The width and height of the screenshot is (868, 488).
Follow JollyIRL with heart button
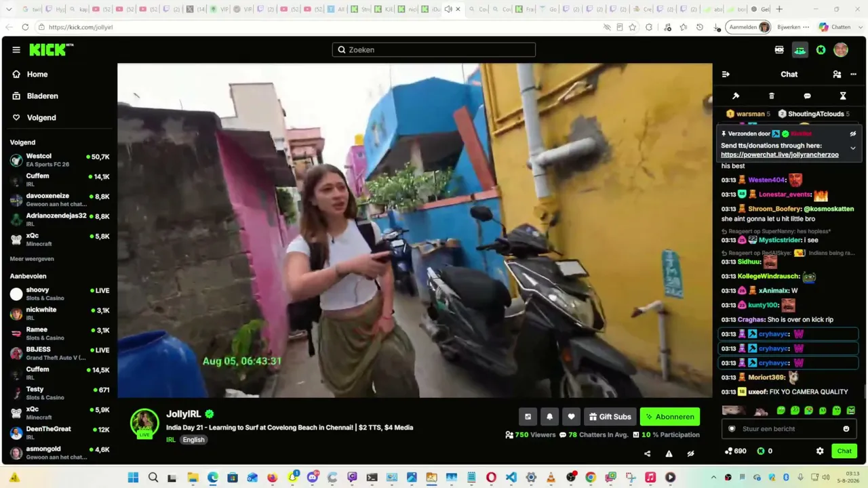(x=571, y=417)
